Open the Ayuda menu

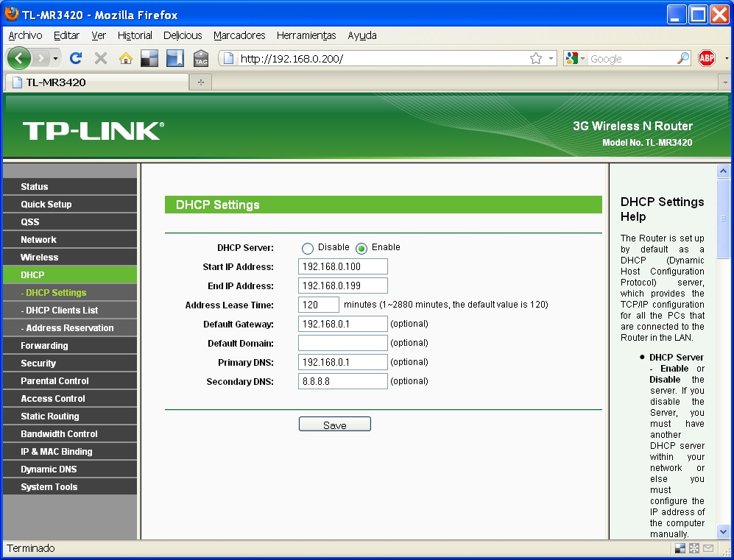[x=362, y=35]
